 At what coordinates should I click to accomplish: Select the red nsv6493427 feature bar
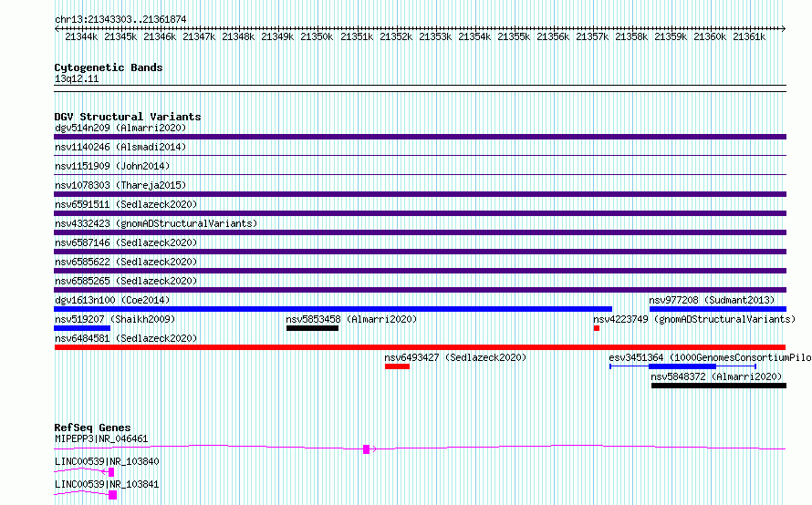[x=397, y=366]
